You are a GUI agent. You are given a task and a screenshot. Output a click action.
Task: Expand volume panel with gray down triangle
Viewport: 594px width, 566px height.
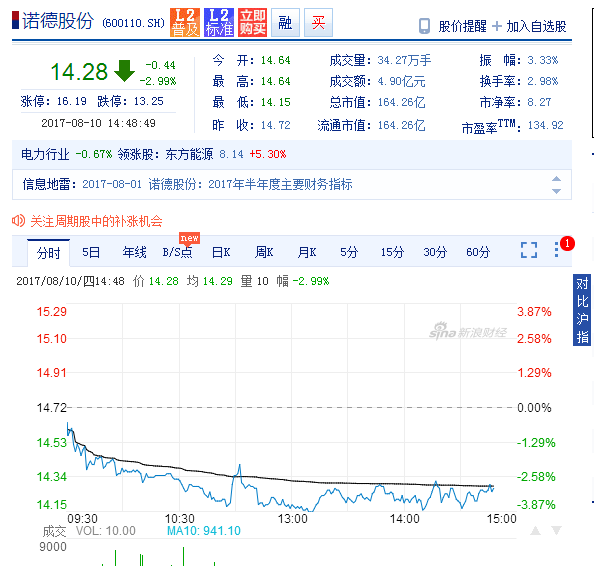(x=556, y=530)
